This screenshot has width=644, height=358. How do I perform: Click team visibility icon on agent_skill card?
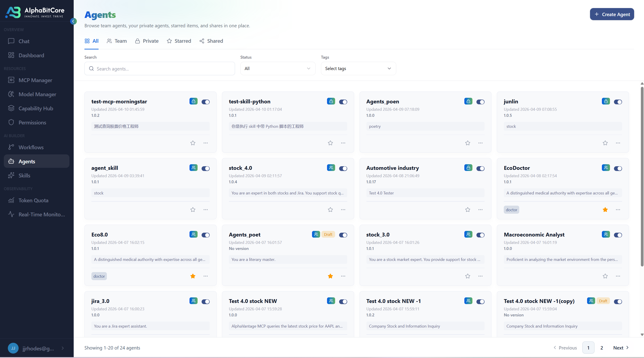click(193, 168)
